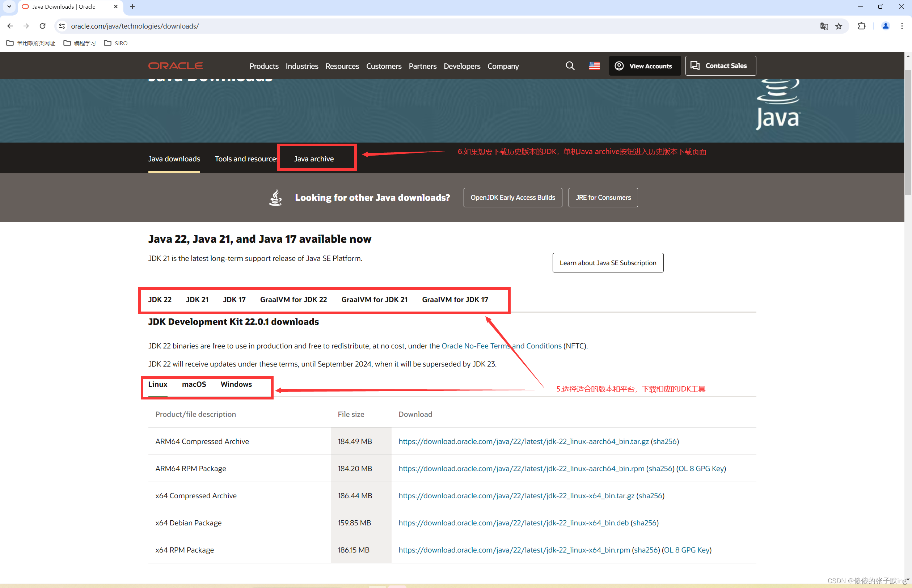Download the x64 Debian Package link

coord(513,523)
